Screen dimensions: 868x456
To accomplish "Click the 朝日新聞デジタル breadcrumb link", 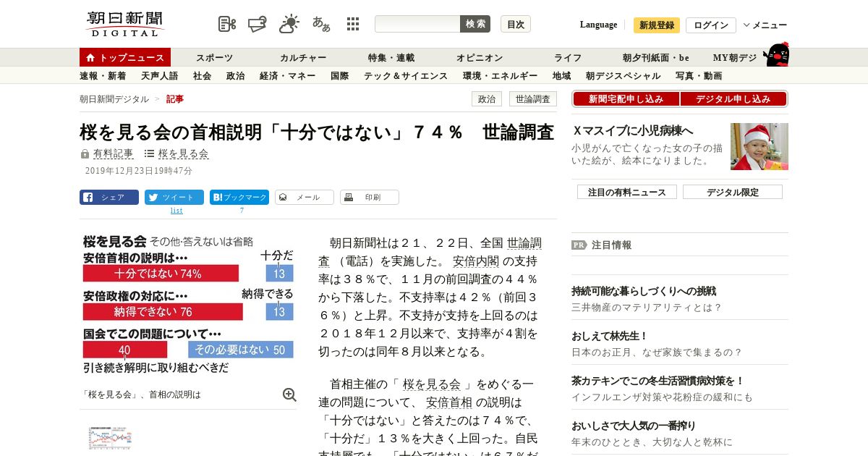I will click(114, 99).
